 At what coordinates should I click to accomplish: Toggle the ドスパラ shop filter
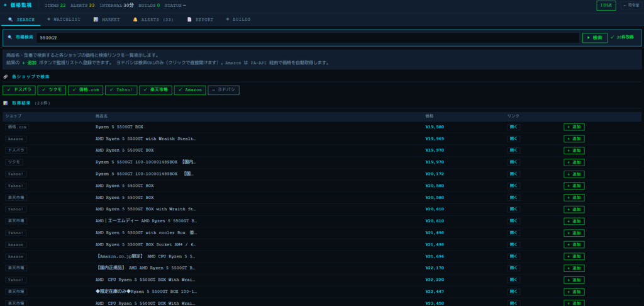[x=19, y=90]
